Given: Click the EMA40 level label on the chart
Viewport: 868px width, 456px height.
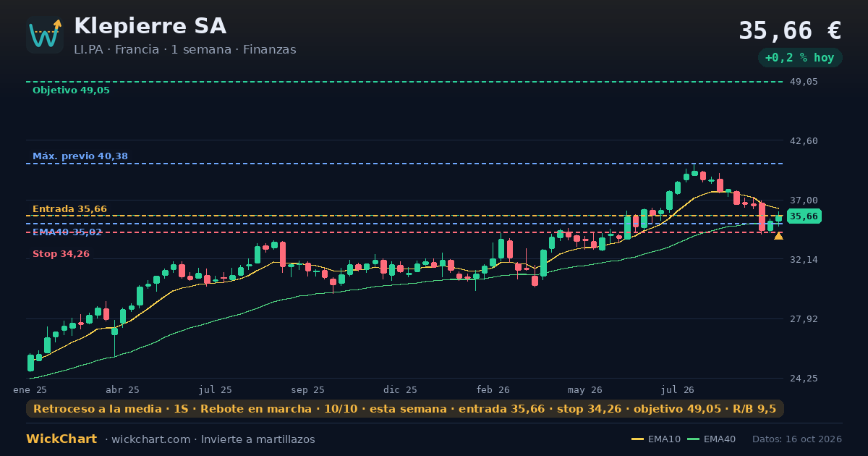Looking at the screenshot, I should point(67,232).
